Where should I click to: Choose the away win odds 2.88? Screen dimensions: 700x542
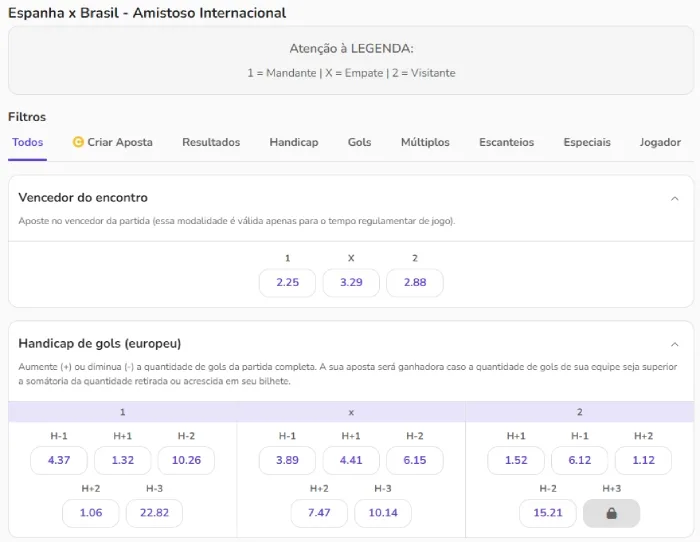coord(415,283)
